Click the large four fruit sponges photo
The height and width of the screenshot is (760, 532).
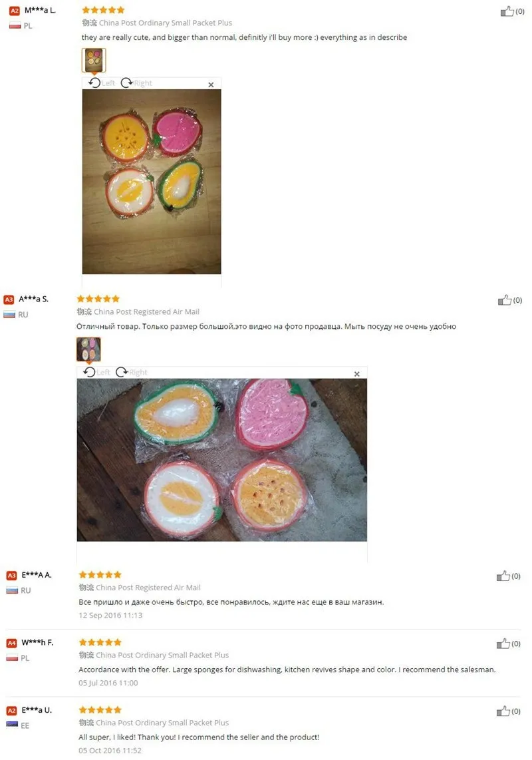pos(152,182)
